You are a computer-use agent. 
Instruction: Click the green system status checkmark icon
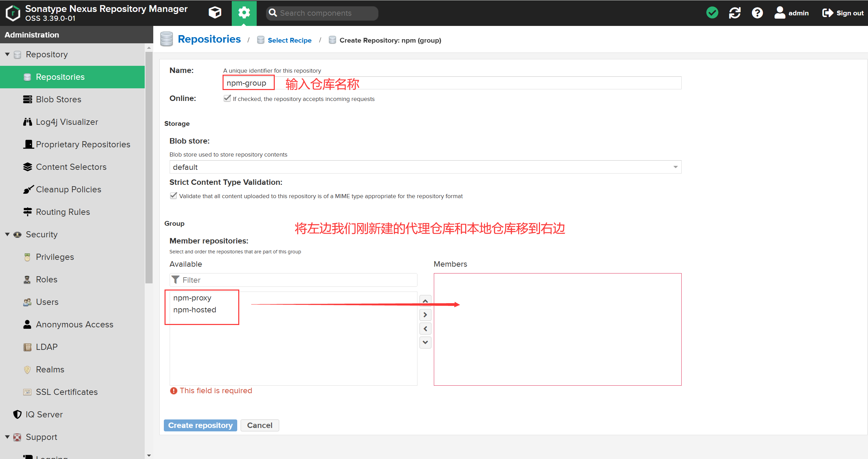point(712,13)
